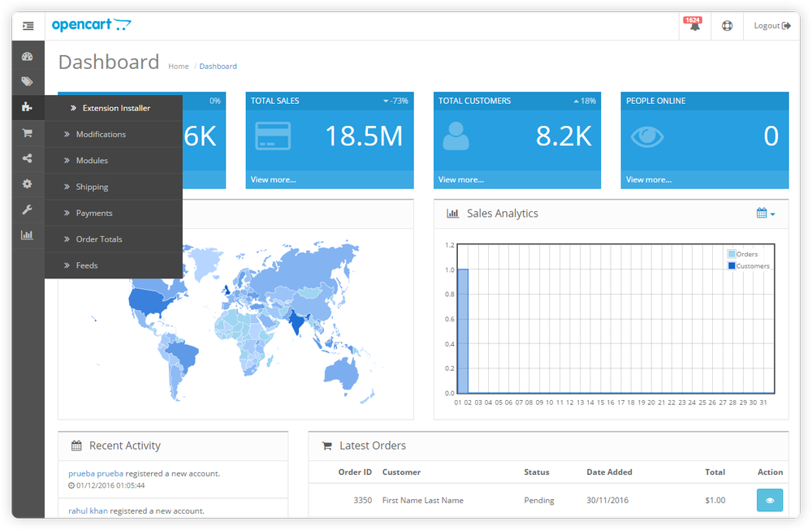Open prueba prueba customer link

[x=96, y=473]
